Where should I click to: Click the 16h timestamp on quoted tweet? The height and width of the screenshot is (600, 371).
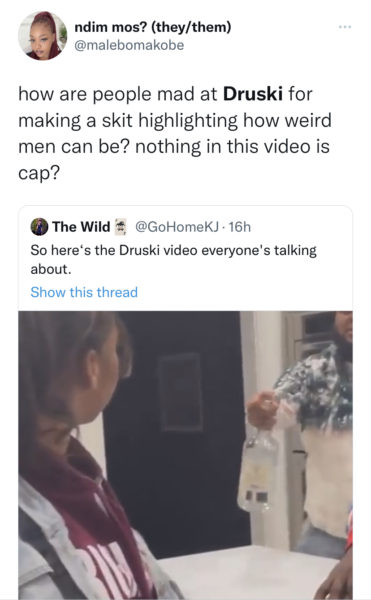coord(239,227)
